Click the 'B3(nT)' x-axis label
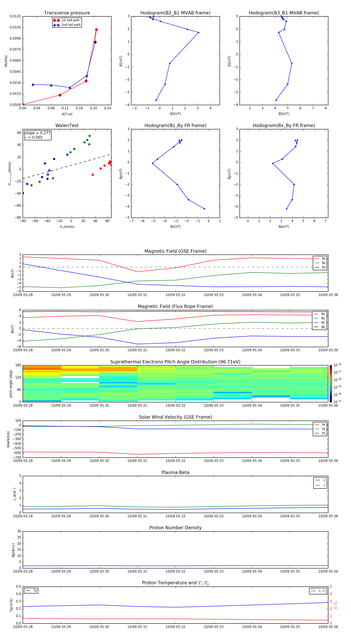The image size is (351, 644). (284, 114)
